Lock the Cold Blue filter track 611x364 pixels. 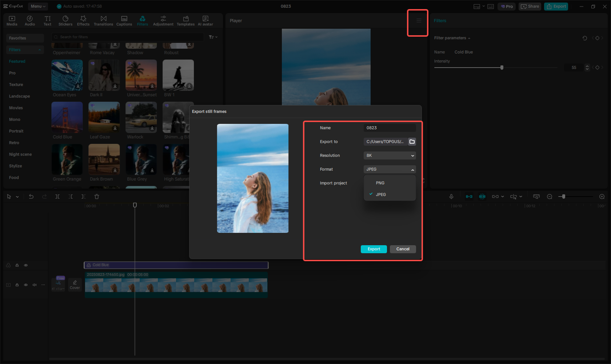pyautogui.click(x=17, y=265)
